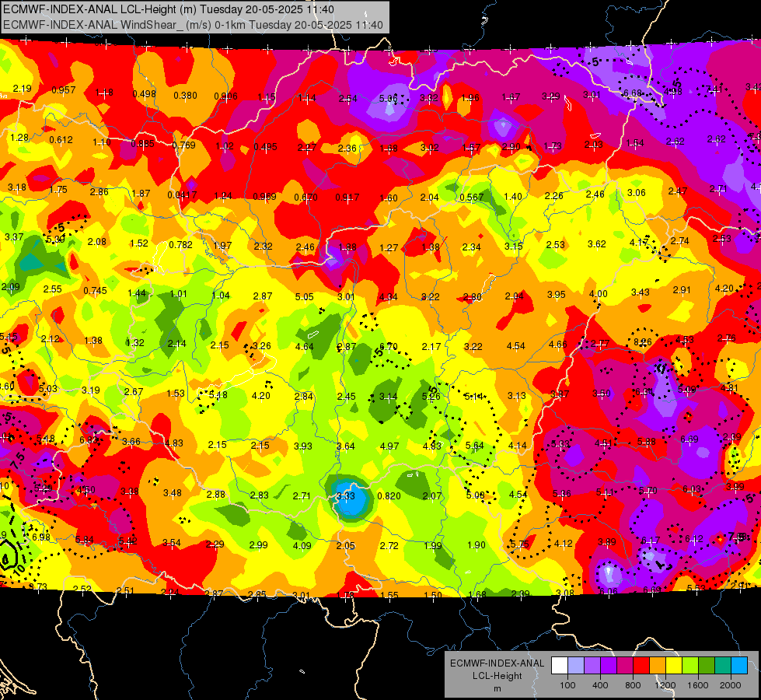This screenshot has width=761, height=700.
Task: Click the wind shear value 0.957
Action: pyautogui.click(x=64, y=90)
